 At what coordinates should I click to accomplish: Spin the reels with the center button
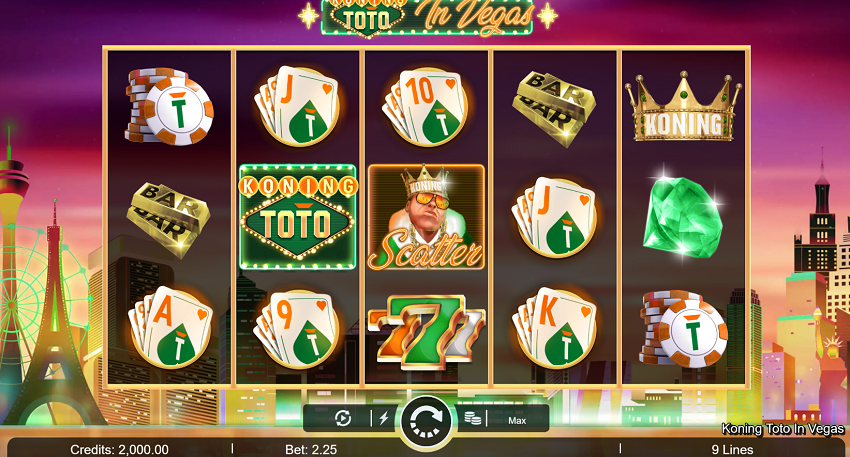pos(427,422)
